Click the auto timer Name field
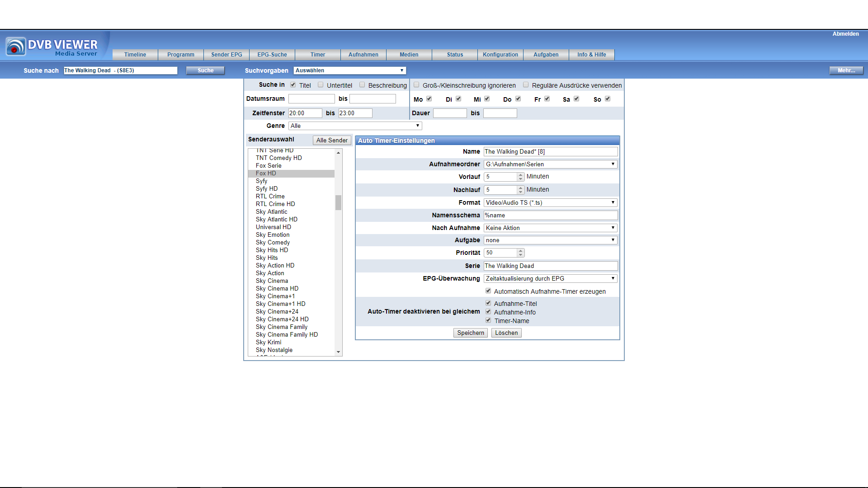This screenshot has height=488, width=868. [551, 152]
